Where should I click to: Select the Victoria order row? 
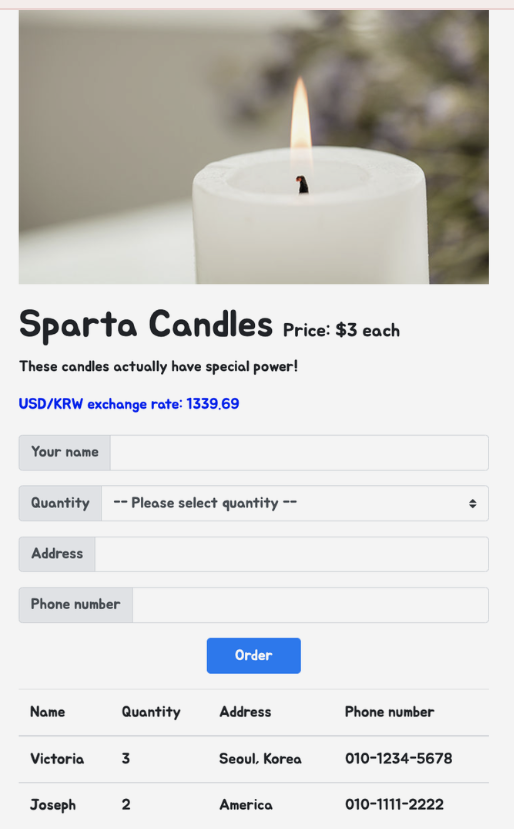click(x=253, y=759)
